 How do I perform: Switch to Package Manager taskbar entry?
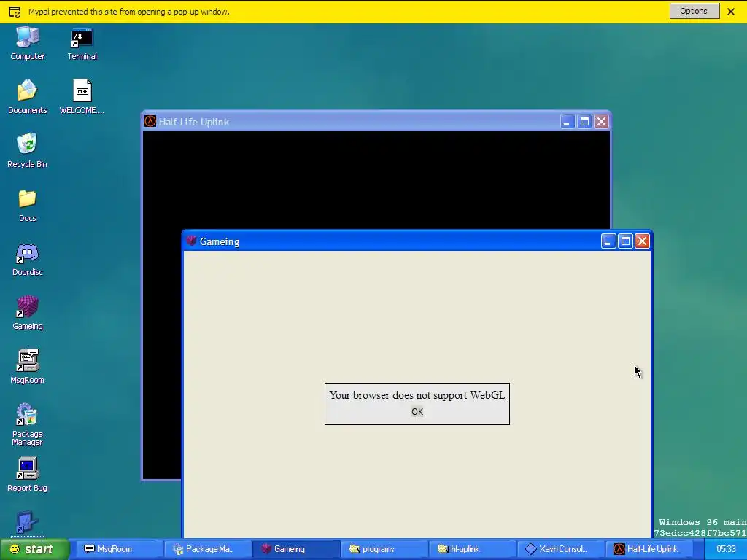206,549
